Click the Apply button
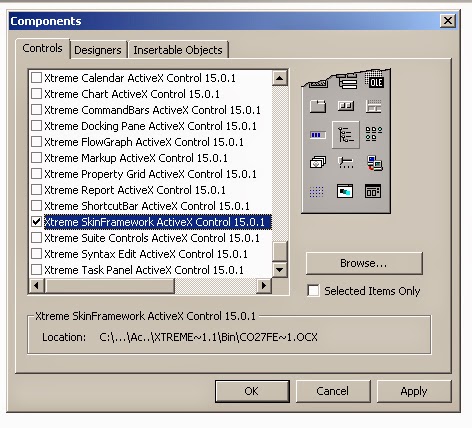This screenshot has width=472, height=428. pos(414,391)
